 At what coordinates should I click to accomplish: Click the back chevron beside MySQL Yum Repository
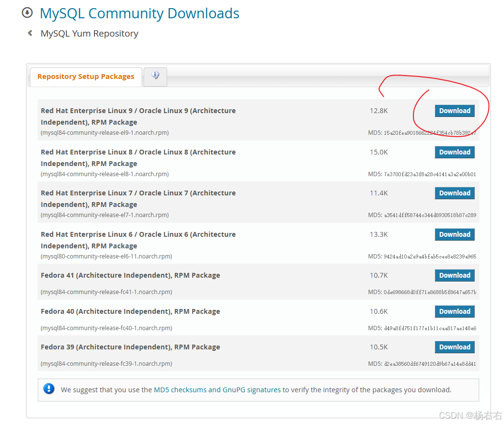click(29, 33)
